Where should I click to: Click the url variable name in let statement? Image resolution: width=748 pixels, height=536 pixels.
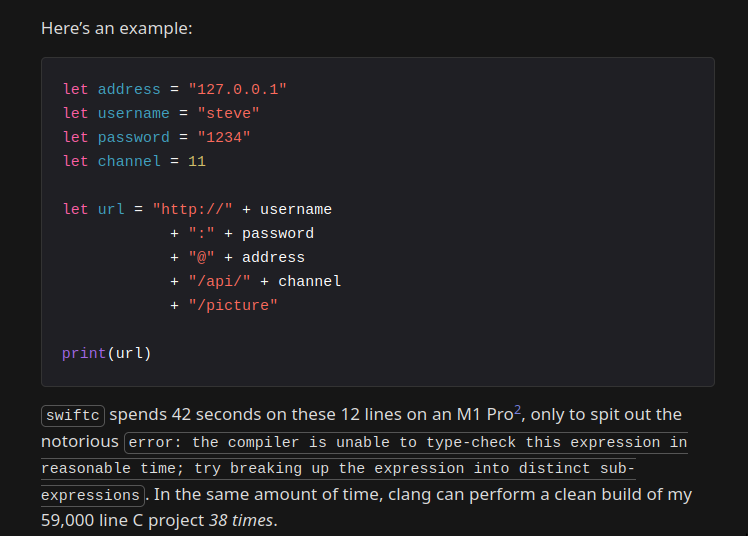(x=111, y=209)
